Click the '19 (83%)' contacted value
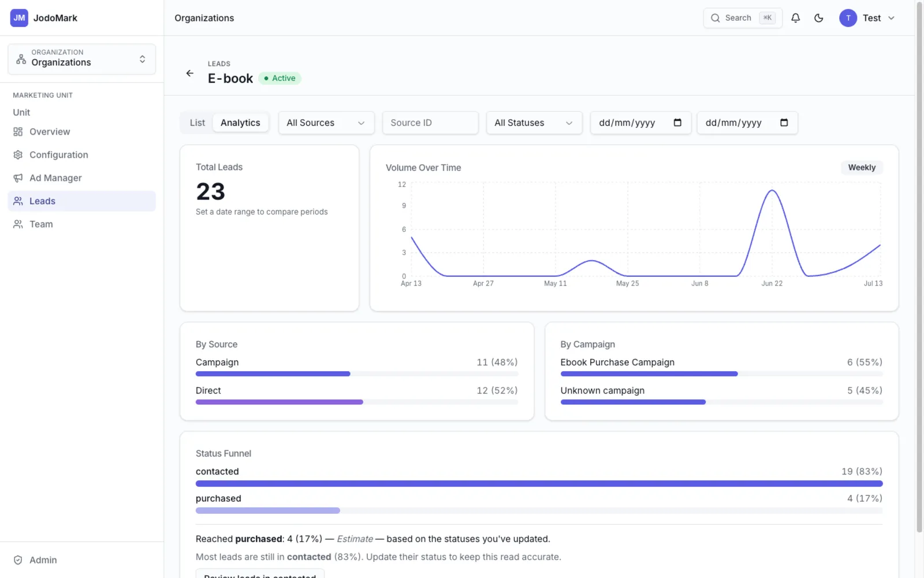Image resolution: width=924 pixels, height=578 pixels. [x=862, y=472]
